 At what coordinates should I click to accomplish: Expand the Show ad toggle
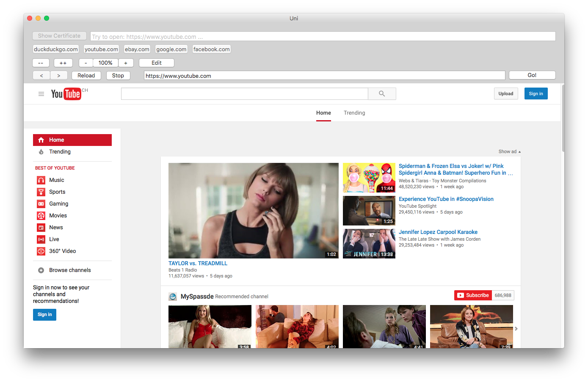[509, 151]
